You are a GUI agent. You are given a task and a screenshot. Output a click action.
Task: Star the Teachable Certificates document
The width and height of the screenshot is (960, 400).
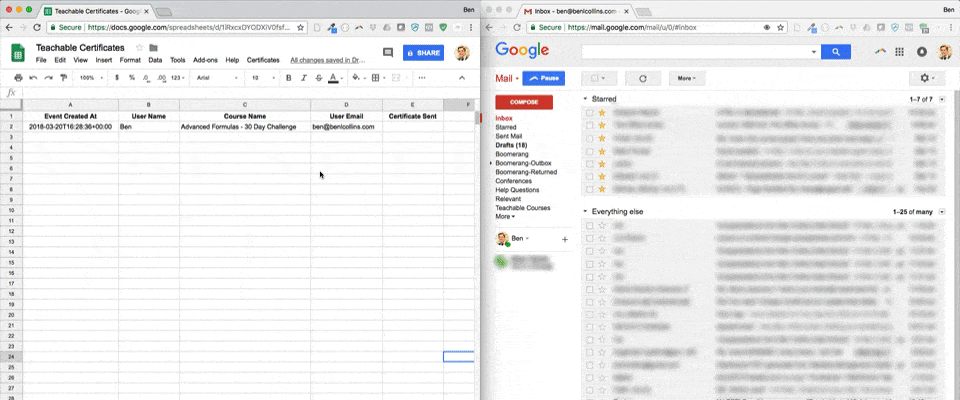(x=140, y=48)
